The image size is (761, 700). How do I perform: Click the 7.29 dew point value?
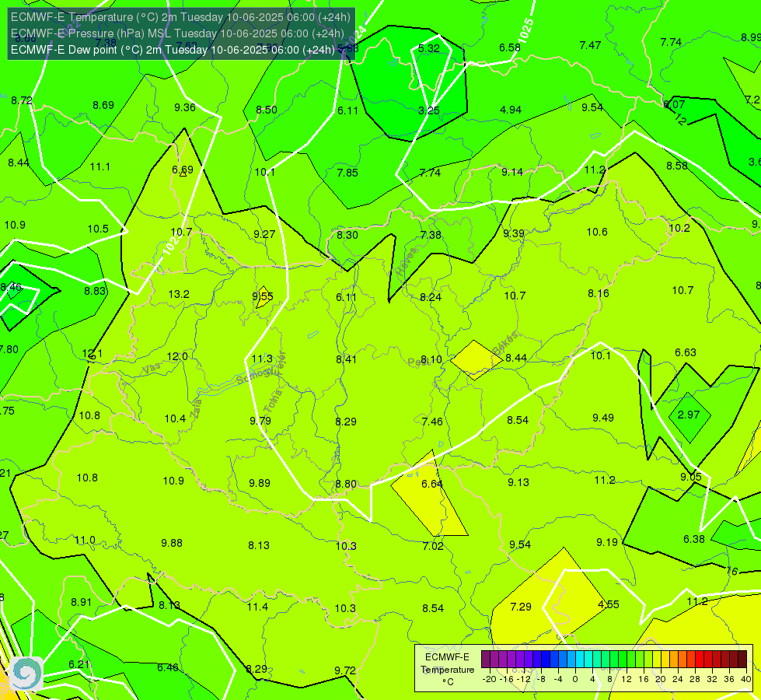tap(521, 607)
